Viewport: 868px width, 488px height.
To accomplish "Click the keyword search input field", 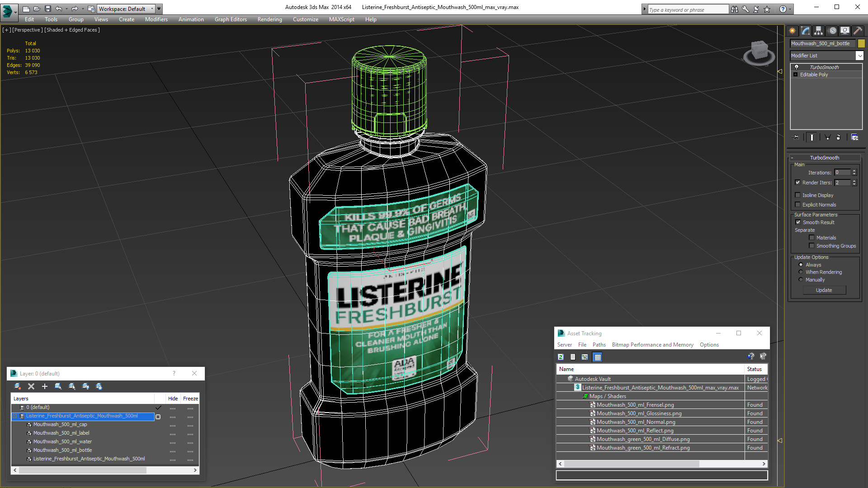I will 688,9.
